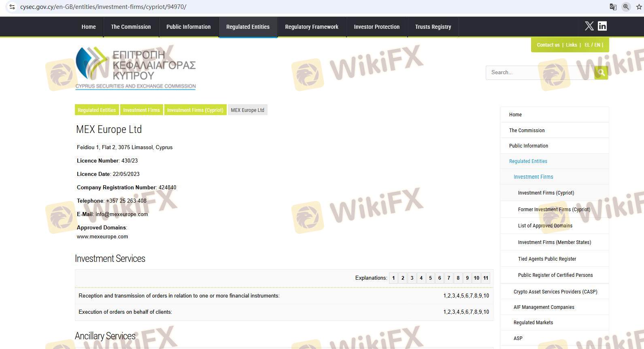The height and width of the screenshot is (349, 644).
Task: Open Regulated Markets sidebar link
Action: [x=555, y=323]
